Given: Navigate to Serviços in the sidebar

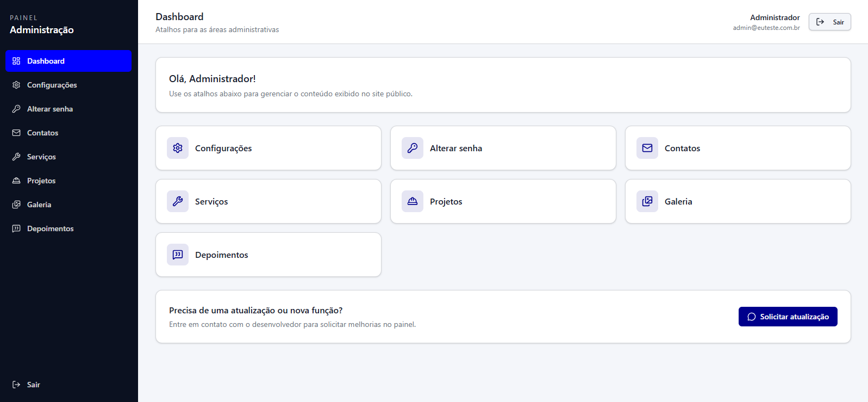Looking at the screenshot, I should (68, 157).
